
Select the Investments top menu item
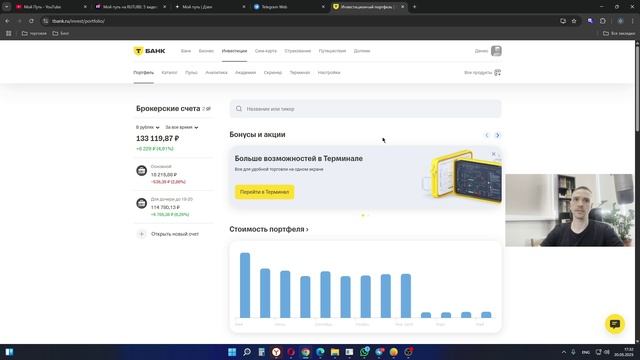click(234, 51)
